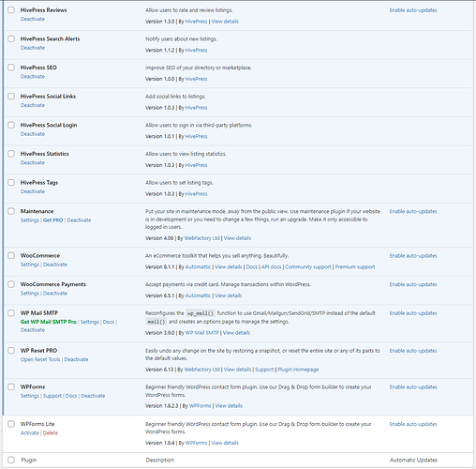The width and height of the screenshot is (476, 469).
Task: View details of HivePress Reviews
Action: point(225,22)
